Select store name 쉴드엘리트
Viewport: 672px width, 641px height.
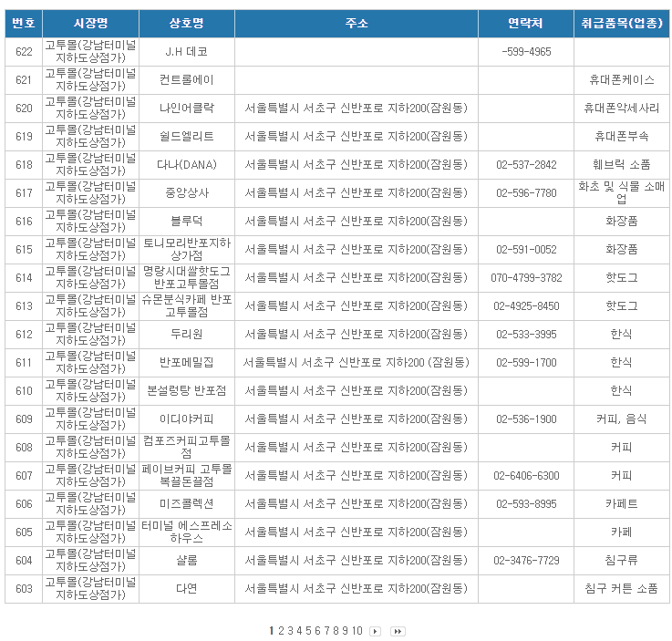pyautogui.click(x=186, y=137)
